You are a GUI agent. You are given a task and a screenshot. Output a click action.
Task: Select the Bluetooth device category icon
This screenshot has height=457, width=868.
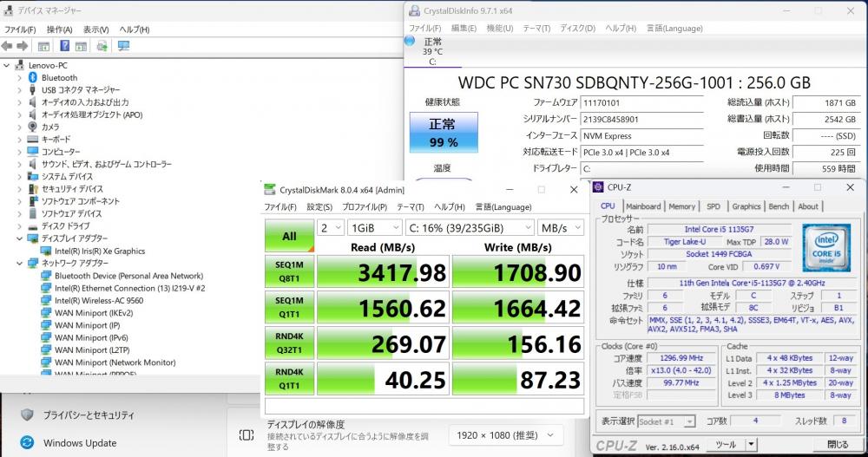33,77
